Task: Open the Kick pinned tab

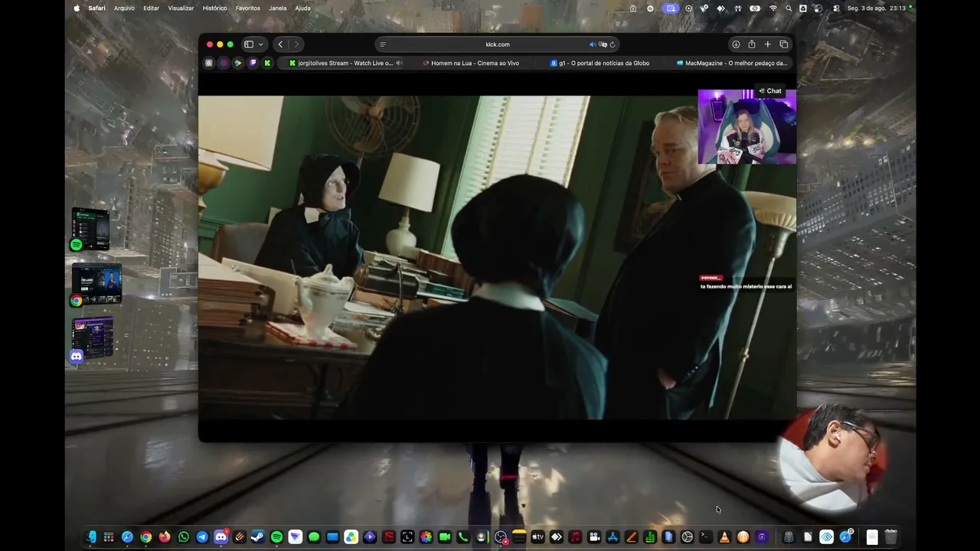Action: click(267, 63)
